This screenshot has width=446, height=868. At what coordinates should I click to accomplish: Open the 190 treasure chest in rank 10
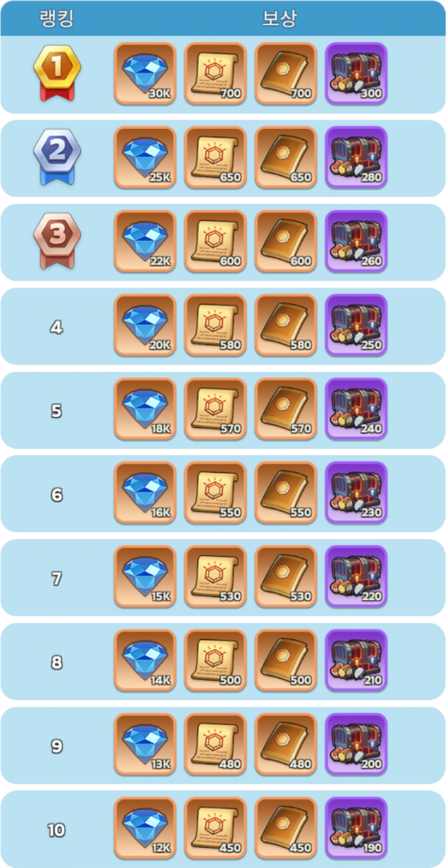point(356,828)
